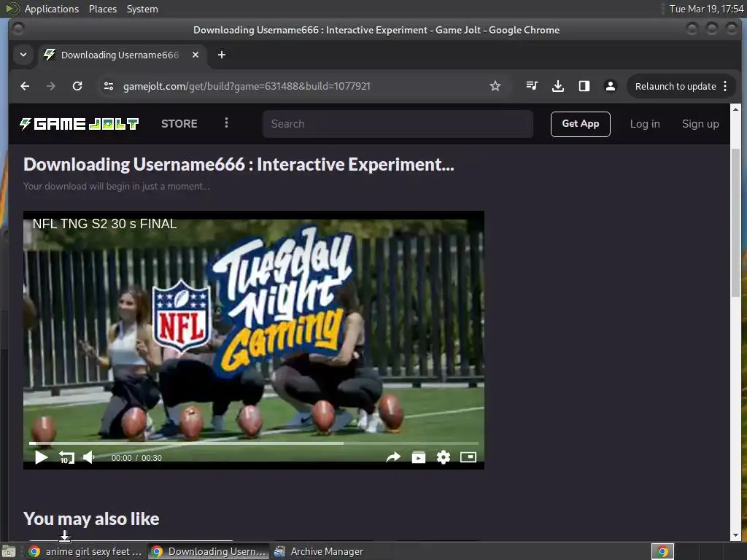The height and width of the screenshot is (560, 747).
Task: Click Relaunch to update button
Action: click(x=675, y=86)
